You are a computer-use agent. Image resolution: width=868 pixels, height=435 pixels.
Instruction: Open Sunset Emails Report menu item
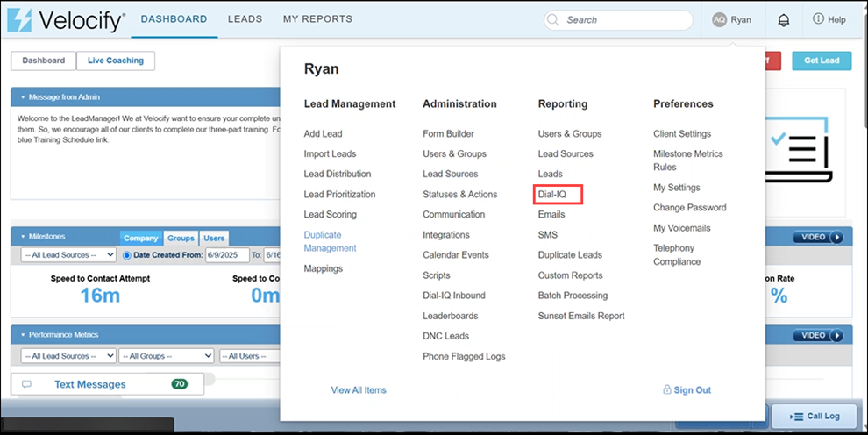pos(581,316)
